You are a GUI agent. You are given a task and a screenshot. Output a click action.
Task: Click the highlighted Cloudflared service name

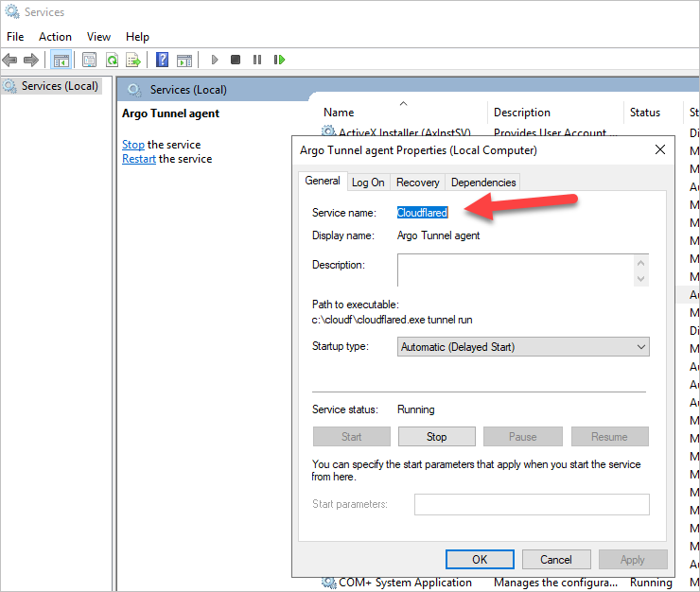[422, 213]
